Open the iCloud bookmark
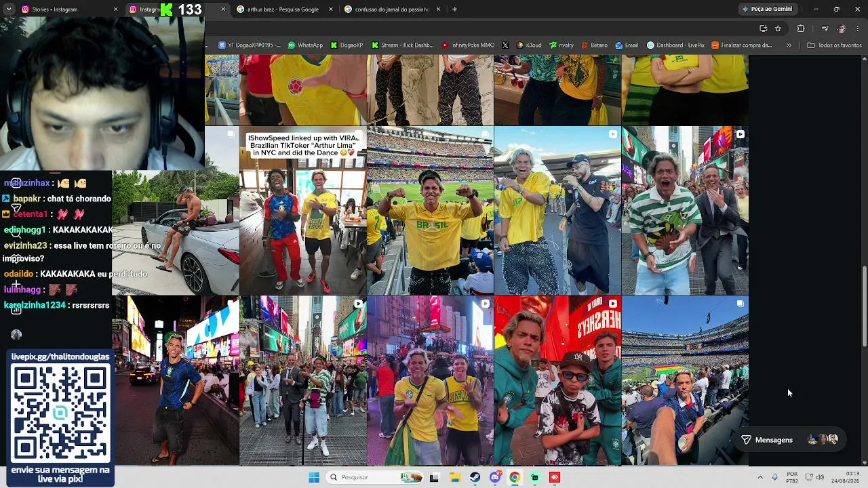This screenshot has width=868, height=488. pos(529,45)
